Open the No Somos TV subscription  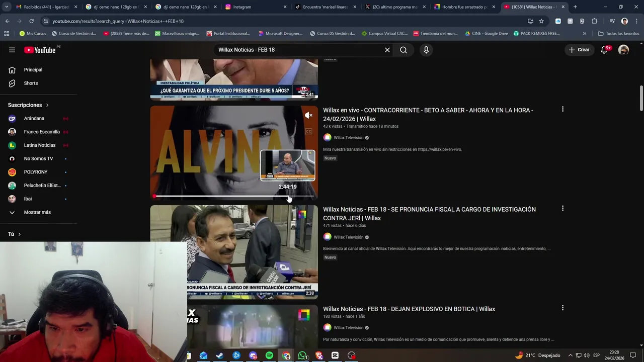pos(38,159)
